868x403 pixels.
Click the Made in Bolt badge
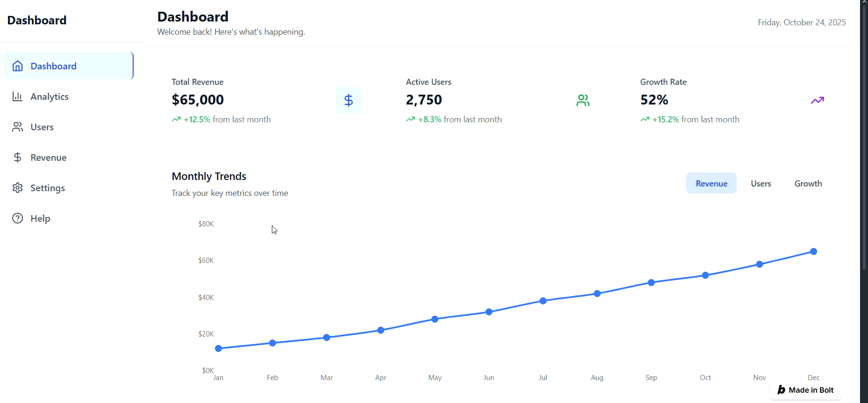pos(806,390)
